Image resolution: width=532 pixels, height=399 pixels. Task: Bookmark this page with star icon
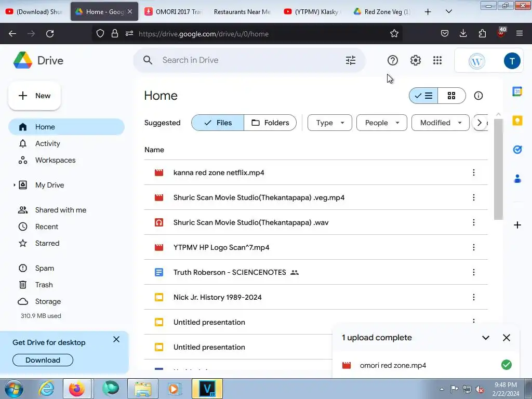pos(394,33)
